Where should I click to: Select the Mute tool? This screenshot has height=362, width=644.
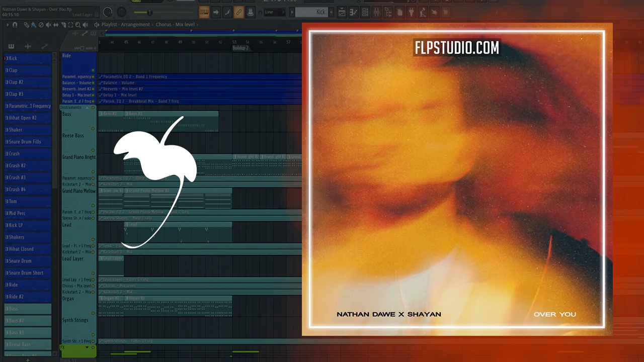coord(48,25)
